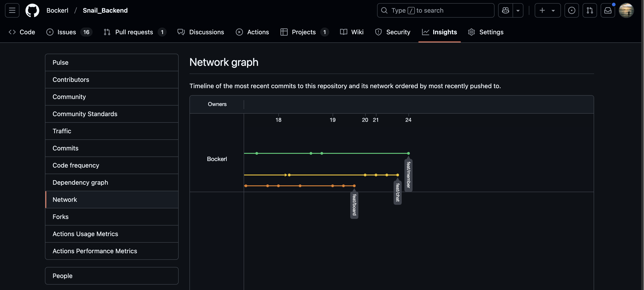Viewport: 644px width, 290px height.
Task: Open the Copilot chat icon
Action: (505, 10)
